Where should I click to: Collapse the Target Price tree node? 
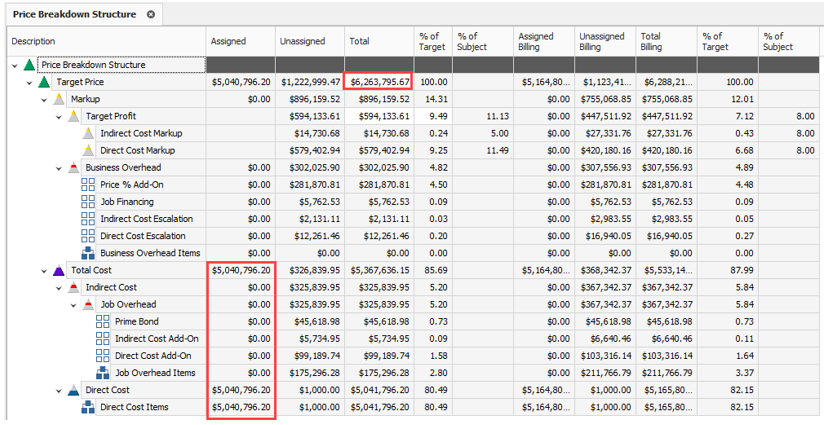29,82
